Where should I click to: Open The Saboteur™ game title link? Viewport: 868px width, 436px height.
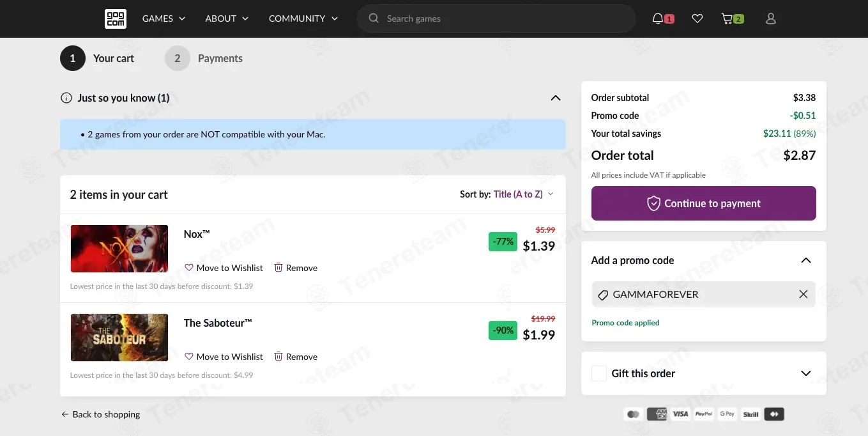pyautogui.click(x=218, y=323)
